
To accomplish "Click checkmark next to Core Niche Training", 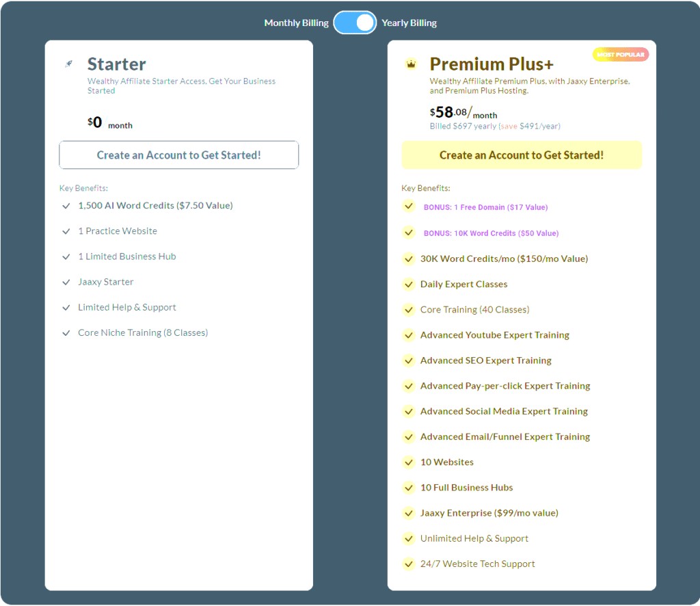I will (x=66, y=333).
